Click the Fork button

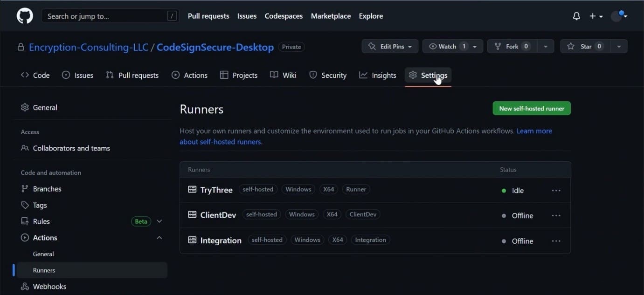[512, 46]
